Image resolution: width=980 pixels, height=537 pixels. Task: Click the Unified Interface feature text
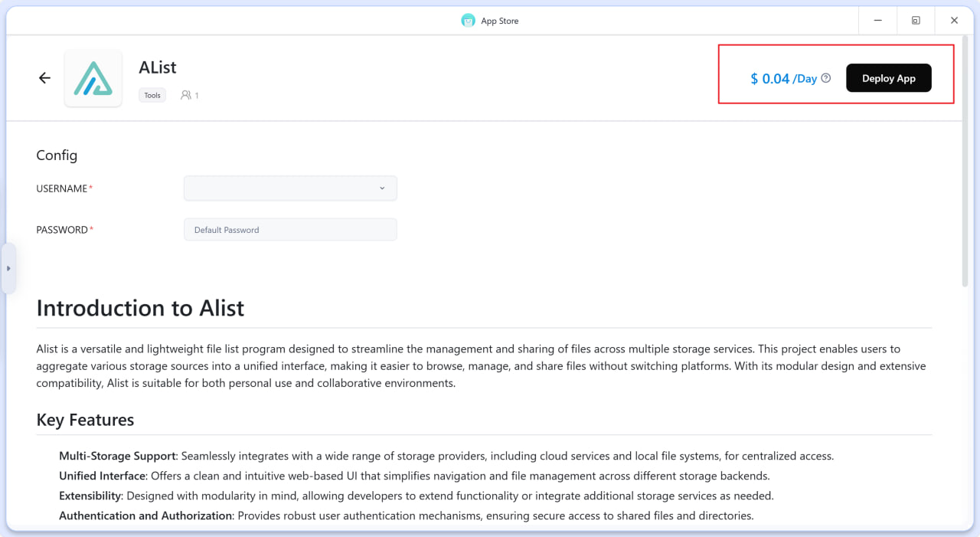[414, 476]
